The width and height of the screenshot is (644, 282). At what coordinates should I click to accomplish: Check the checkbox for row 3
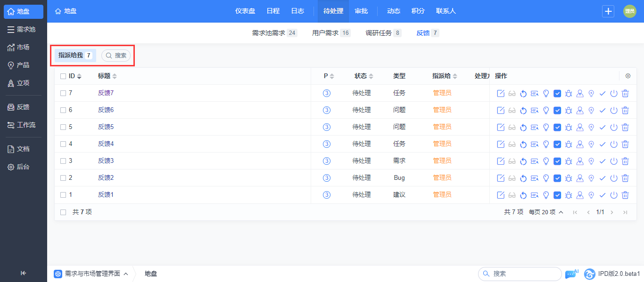click(x=63, y=161)
